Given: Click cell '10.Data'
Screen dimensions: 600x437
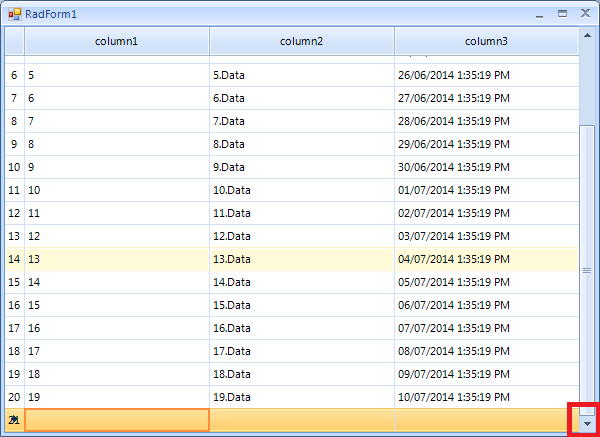Looking at the screenshot, I should click(302, 190).
